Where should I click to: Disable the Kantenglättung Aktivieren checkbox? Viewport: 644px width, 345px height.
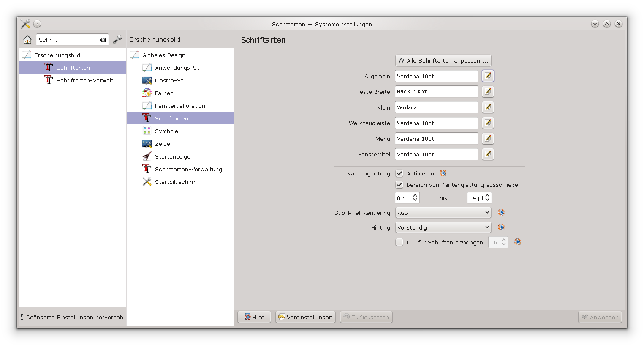pyautogui.click(x=399, y=173)
